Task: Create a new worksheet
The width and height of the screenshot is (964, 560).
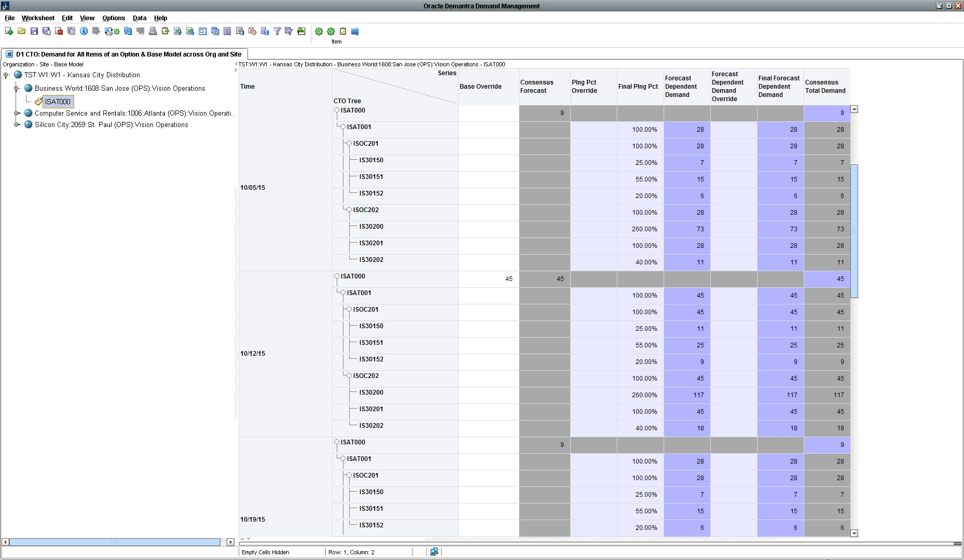Action: tap(9, 31)
